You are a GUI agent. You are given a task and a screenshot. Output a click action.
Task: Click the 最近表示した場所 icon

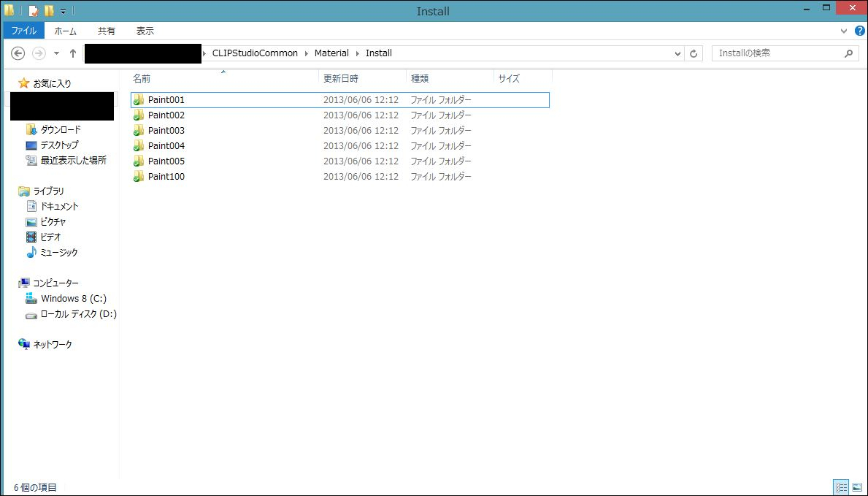pyautogui.click(x=31, y=161)
